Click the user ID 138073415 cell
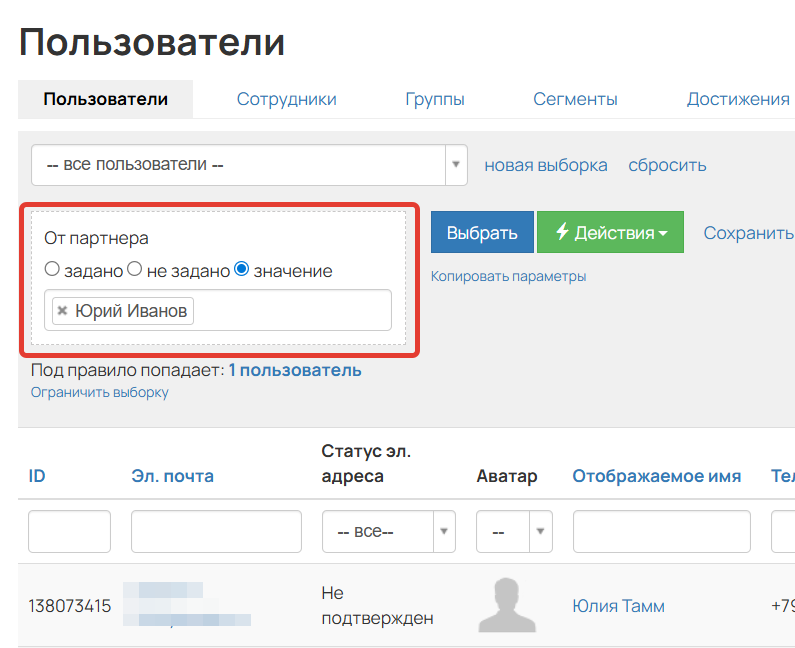This screenshot has width=795, height=648. click(69, 606)
